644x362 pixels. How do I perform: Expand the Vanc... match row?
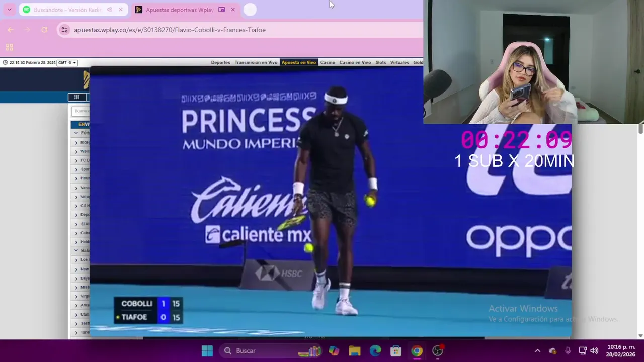76,188
